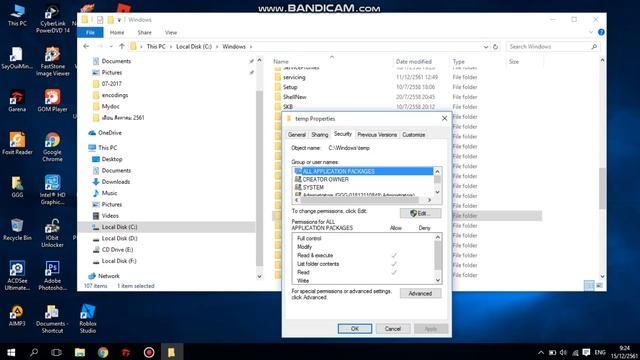Launch Garena desktop icon
The image size is (640, 360).
[x=17, y=100]
